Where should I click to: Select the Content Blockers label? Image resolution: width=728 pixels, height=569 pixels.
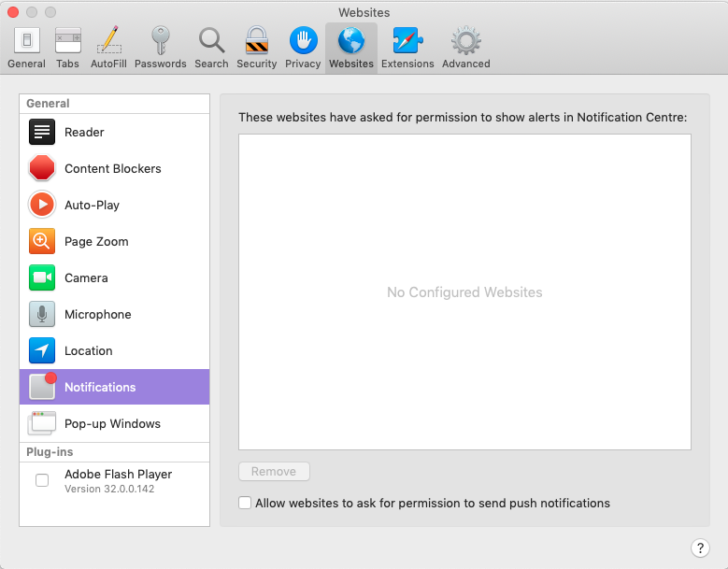tap(113, 168)
